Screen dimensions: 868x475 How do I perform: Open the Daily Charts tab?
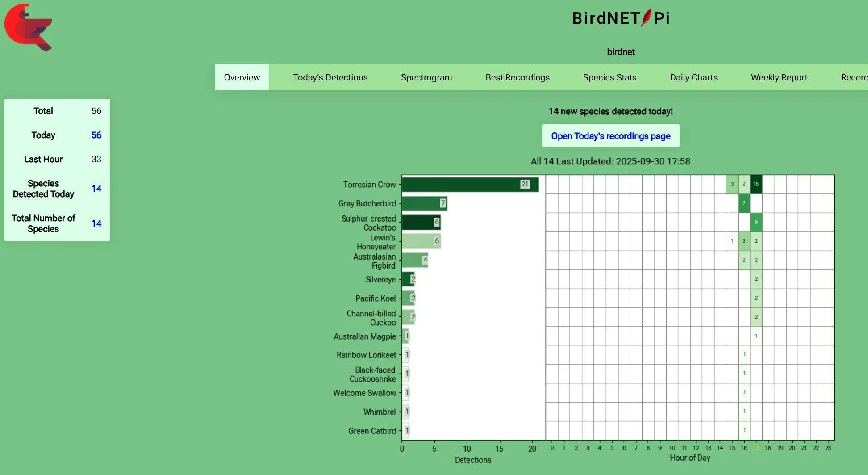pyautogui.click(x=693, y=77)
